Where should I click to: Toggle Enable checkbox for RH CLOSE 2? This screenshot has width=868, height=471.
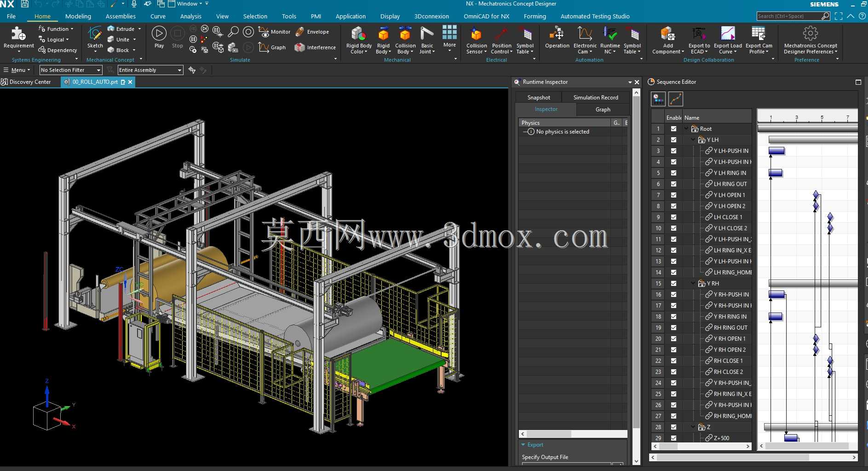(673, 372)
